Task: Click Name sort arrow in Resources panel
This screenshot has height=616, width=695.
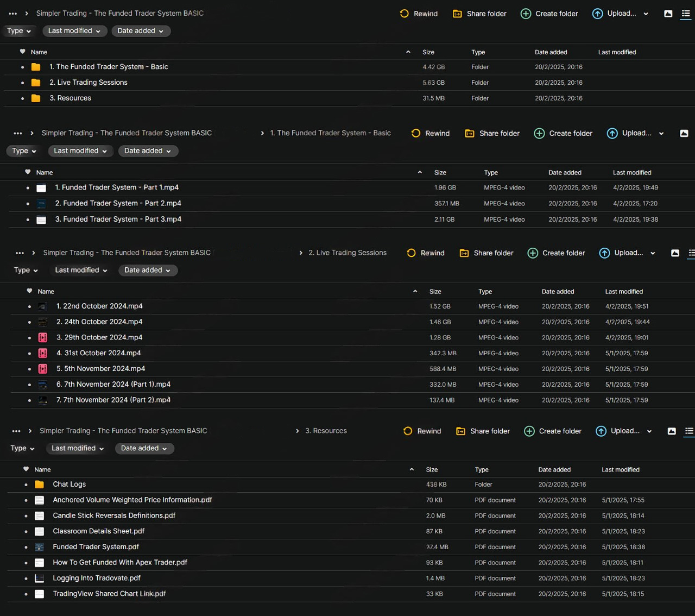Action: pyautogui.click(x=412, y=470)
